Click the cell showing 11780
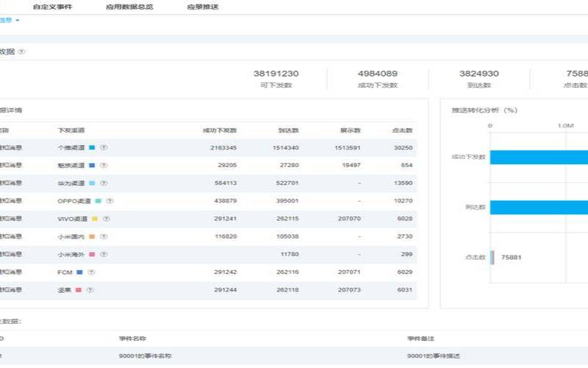The width and height of the screenshot is (588, 368). tap(290, 254)
